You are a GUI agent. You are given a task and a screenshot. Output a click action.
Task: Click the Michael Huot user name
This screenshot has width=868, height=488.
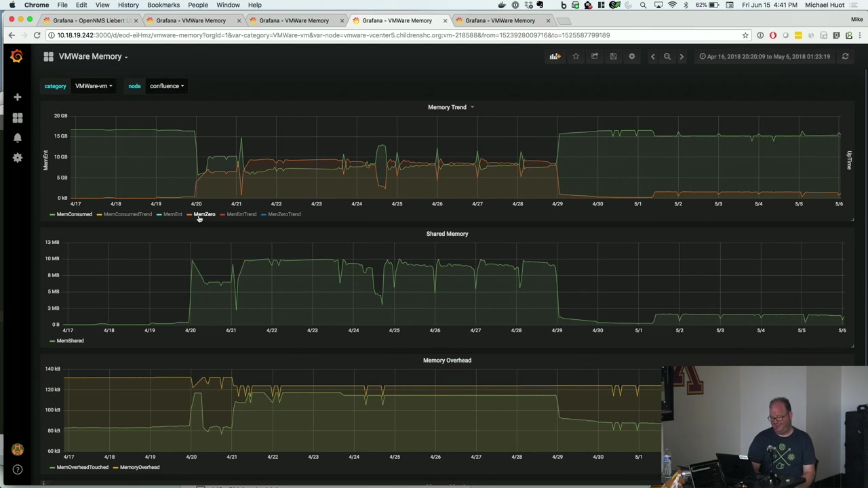(x=825, y=5)
